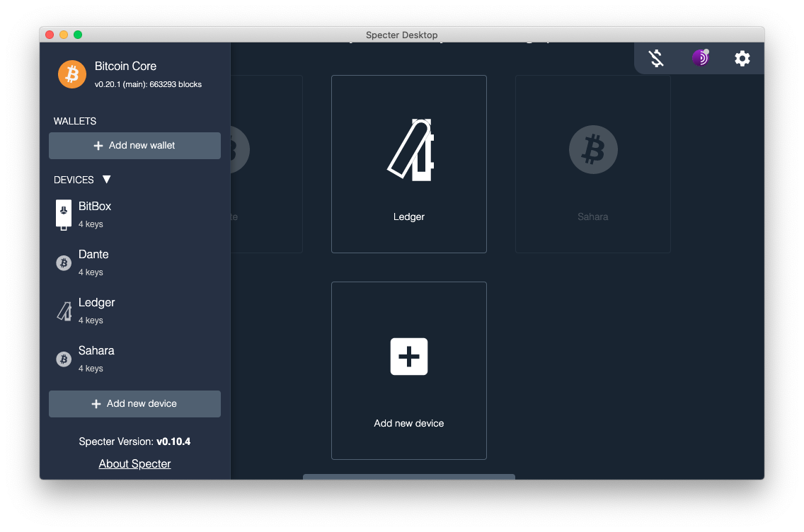Collapse the DEVICES list arrow
The width and height of the screenshot is (804, 532).
[107, 180]
